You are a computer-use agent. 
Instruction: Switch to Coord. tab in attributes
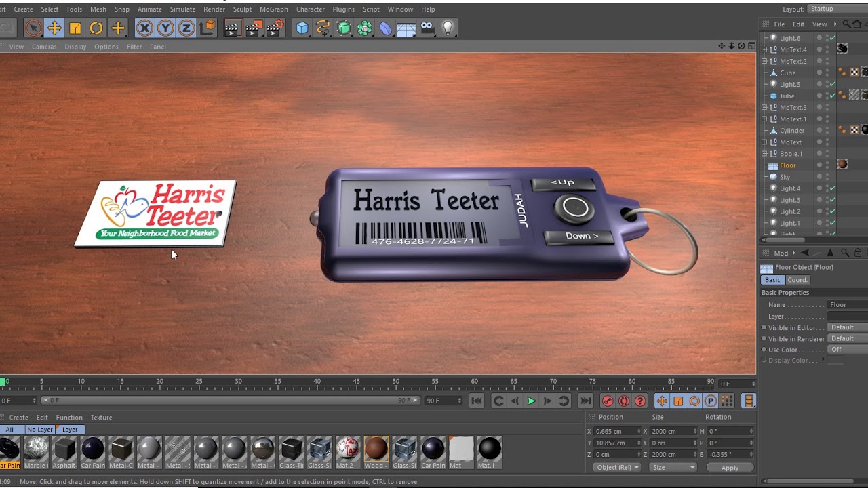click(x=797, y=280)
